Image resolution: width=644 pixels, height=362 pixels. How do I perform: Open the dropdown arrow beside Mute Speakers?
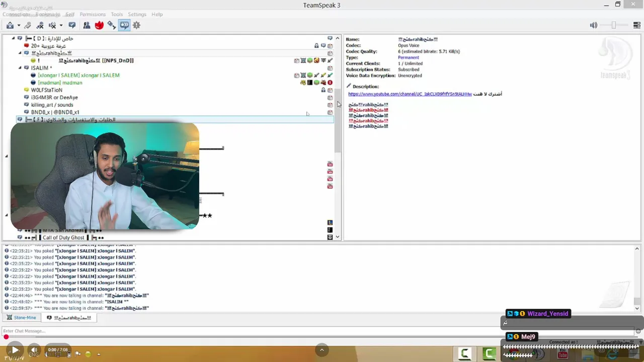pos(61,25)
